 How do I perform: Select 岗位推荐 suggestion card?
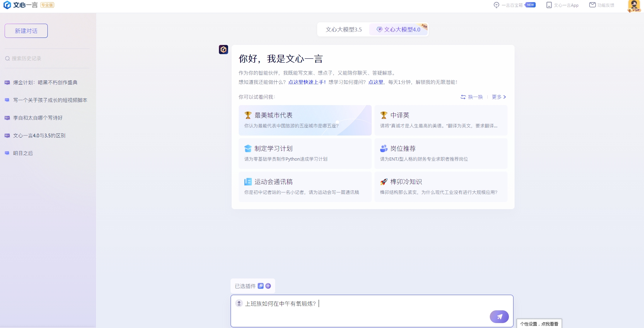coord(441,154)
